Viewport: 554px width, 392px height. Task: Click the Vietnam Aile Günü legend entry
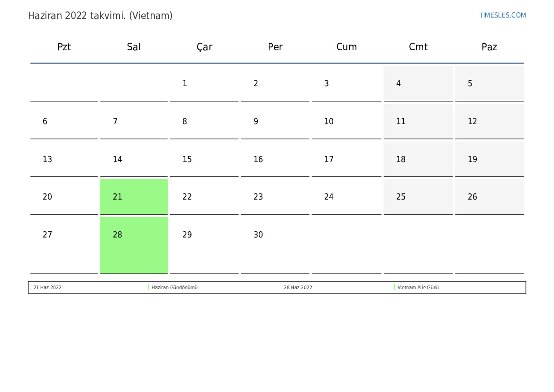[418, 287]
